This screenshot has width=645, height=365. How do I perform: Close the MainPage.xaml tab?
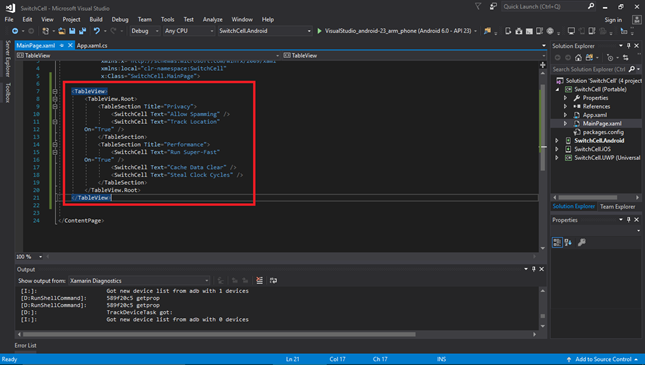coord(70,46)
